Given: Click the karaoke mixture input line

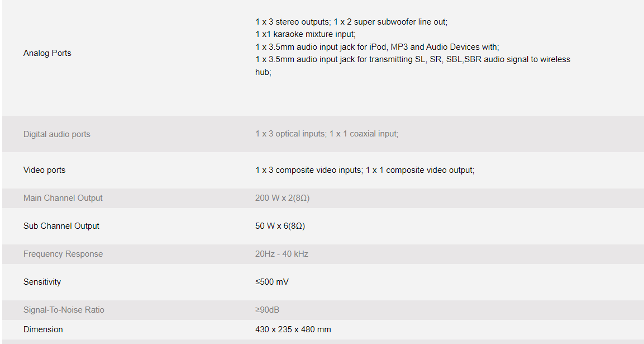Looking at the screenshot, I should coord(305,34).
